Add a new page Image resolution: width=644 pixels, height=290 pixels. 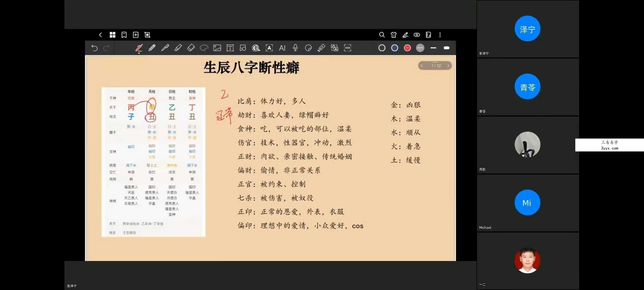pos(136,35)
